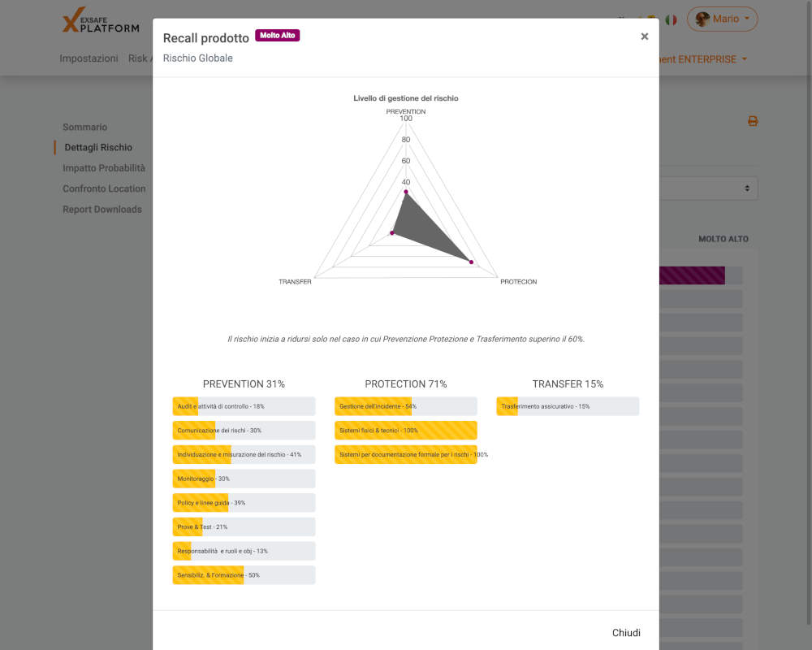Open Report Downloads section
Screen dimensions: 812x650
click(x=102, y=210)
